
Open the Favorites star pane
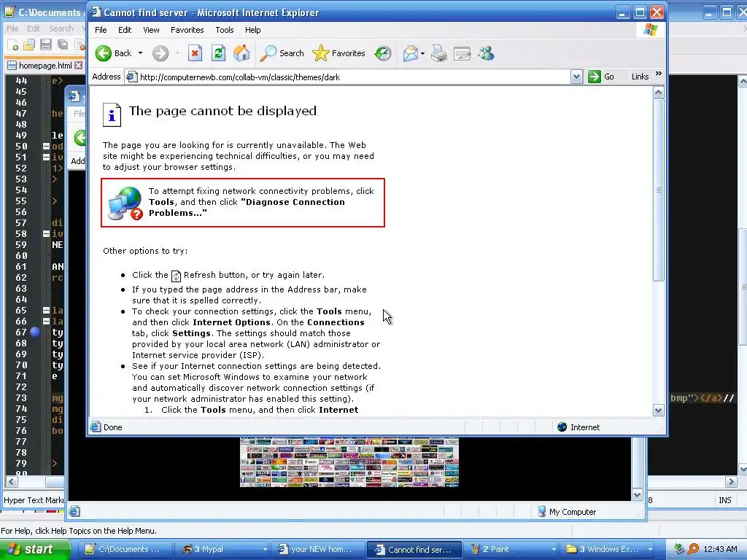coord(338,53)
